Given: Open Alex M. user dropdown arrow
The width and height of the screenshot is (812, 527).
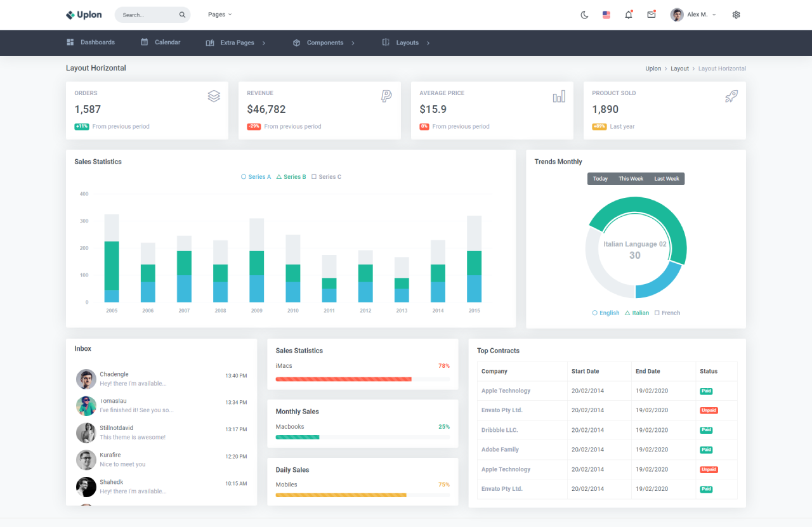Looking at the screenshot, I should [714, 15].
